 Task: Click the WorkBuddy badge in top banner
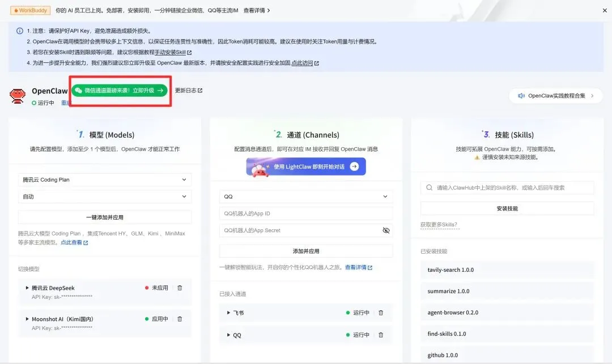pos(31,11)
